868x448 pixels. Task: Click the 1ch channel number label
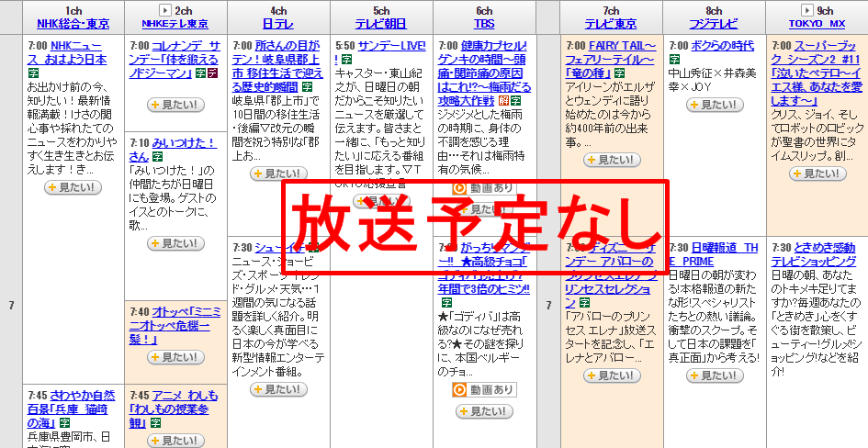[x=73, y=10]
